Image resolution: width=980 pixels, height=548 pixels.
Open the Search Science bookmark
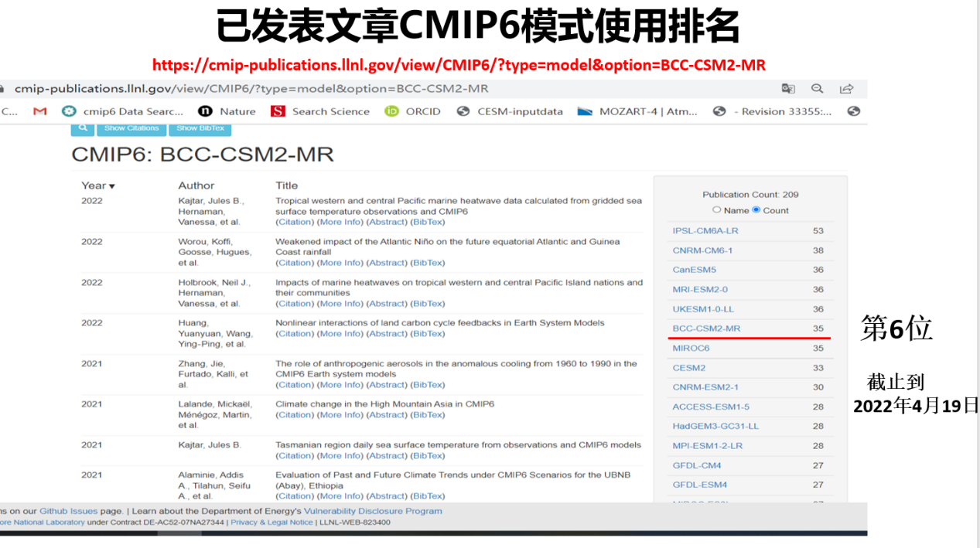[320, 111]
